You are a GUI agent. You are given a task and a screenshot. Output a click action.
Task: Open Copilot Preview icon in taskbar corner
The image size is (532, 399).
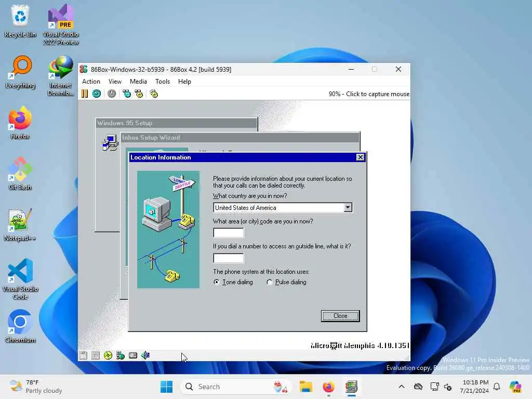click(515, 387)
